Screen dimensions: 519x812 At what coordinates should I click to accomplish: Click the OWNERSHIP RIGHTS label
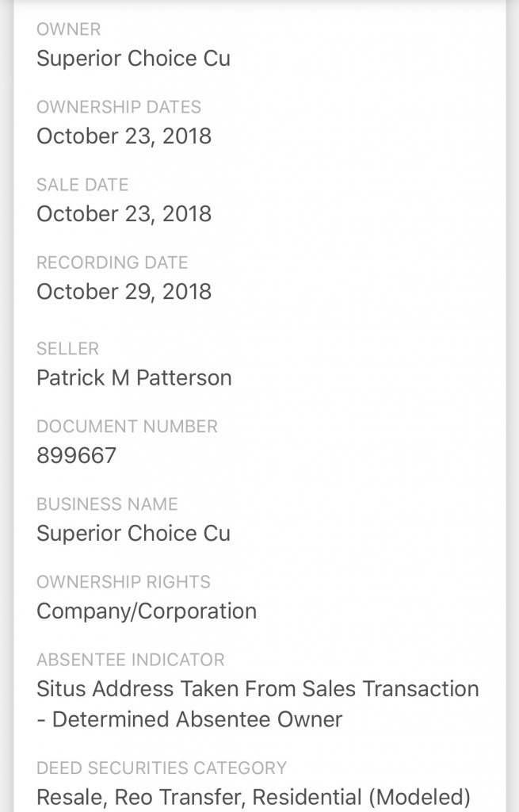[123, 582]
